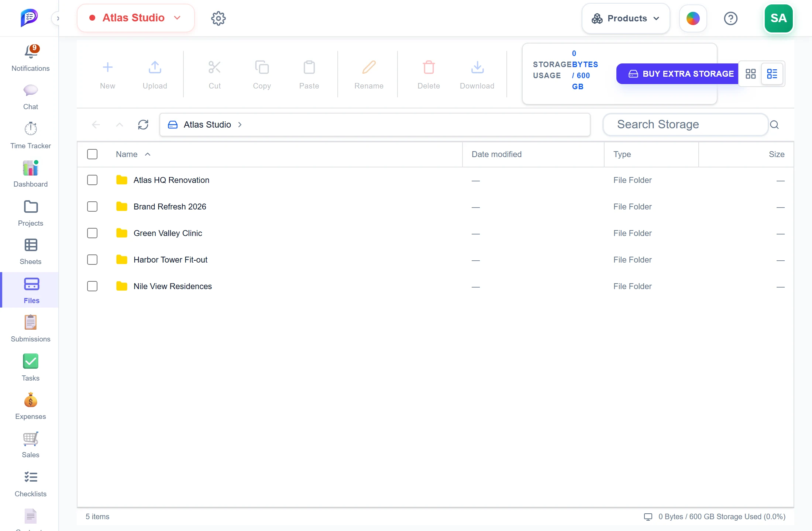Click the settings gear icon
The width and height of the screenshot is (812, 531).
[x=219, y=18]
